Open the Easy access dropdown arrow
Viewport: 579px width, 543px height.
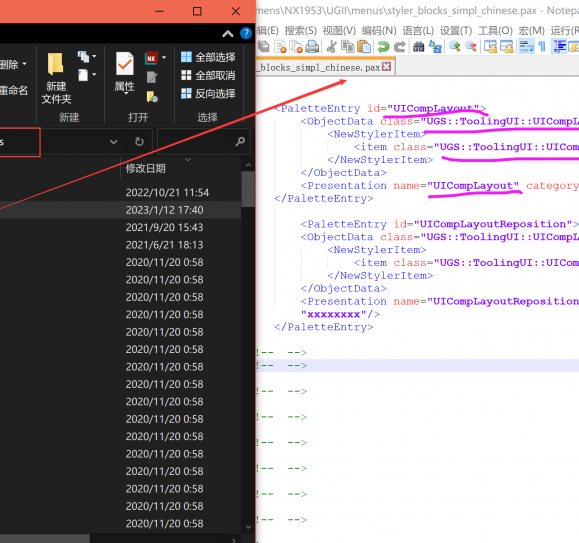[x=94, y=75]
